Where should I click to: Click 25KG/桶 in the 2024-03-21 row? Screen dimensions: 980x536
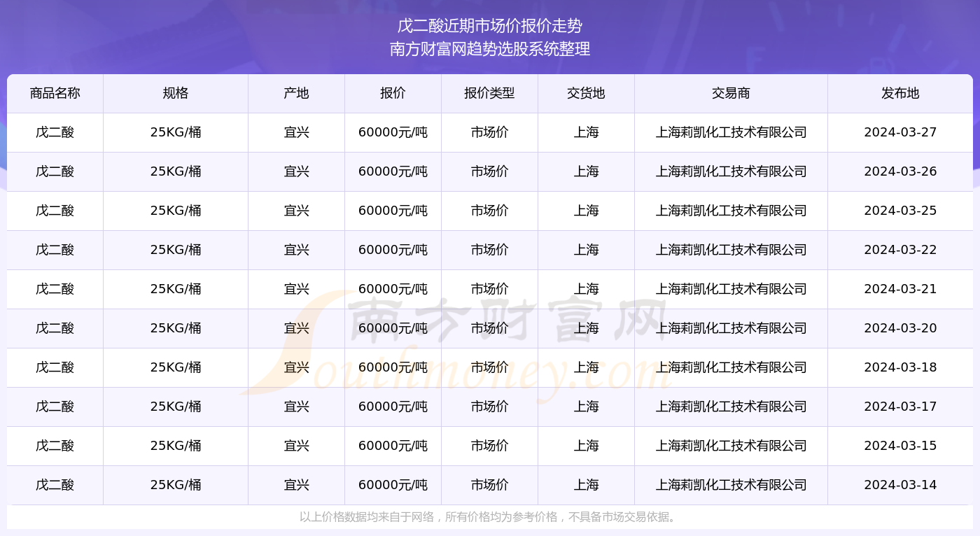[176, 289]
